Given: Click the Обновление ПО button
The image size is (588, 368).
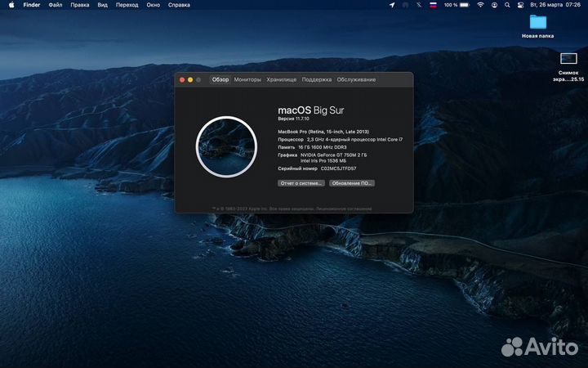Looking at the screenshot, I should 352,183.
